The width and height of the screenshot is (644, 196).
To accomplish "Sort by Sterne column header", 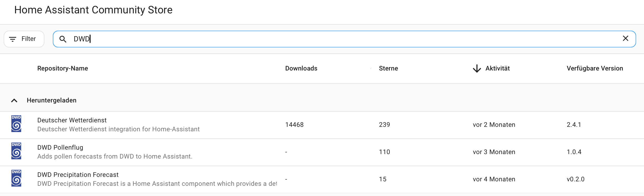I will 388,68.
